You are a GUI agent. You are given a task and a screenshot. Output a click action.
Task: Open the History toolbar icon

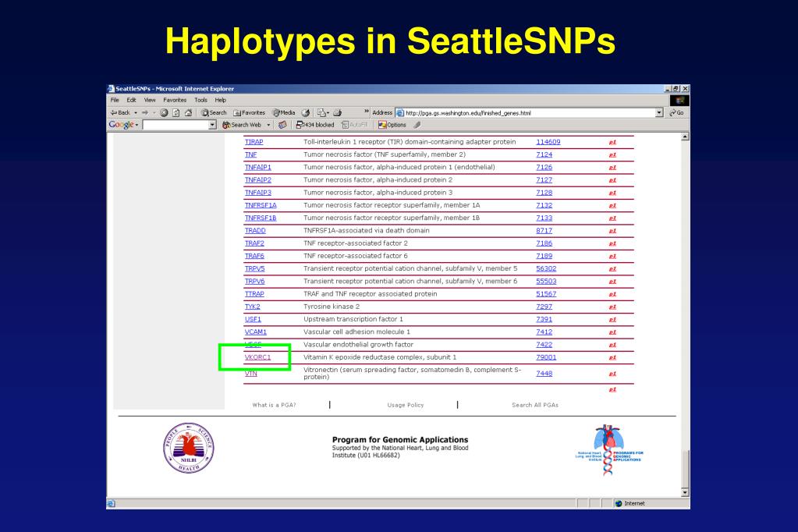pyautogui.click(x=305, y=112)
